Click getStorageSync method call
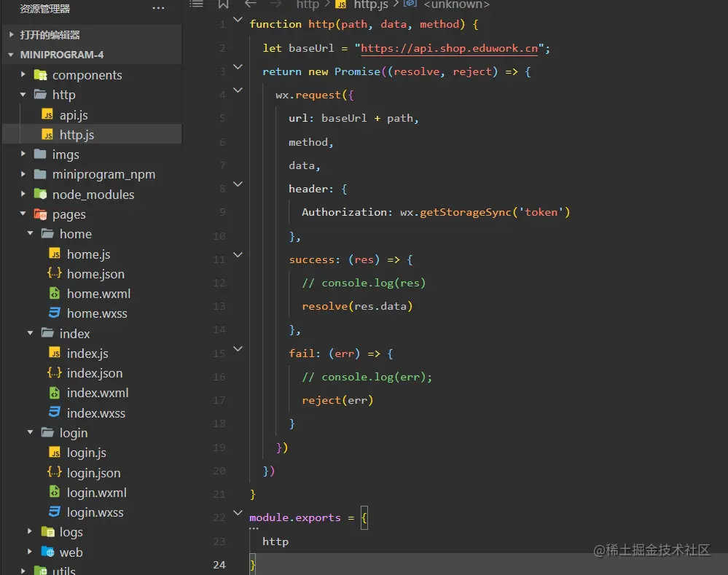The height and width of the screenshot is (575, 728). coord(466,212)
